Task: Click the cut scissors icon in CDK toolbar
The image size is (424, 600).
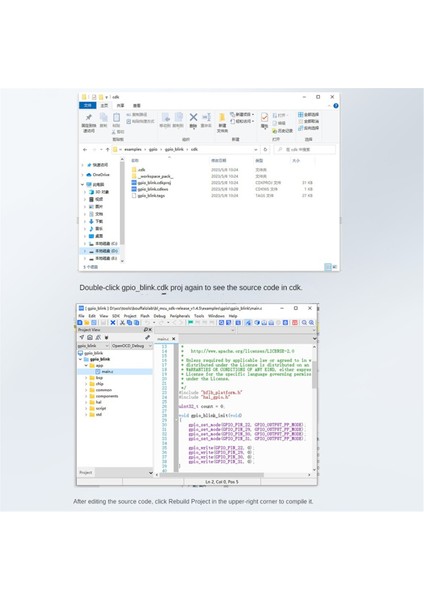Action: coord(122,323)
